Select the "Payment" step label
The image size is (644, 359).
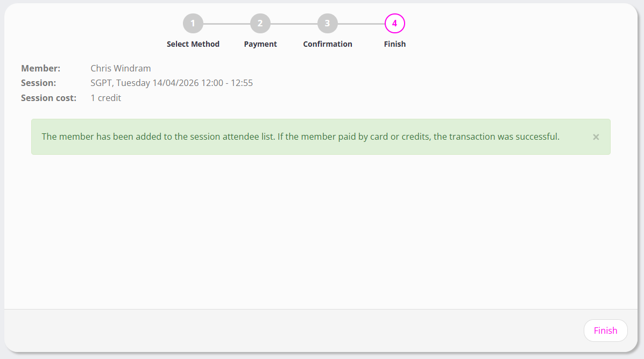(260, 44)
